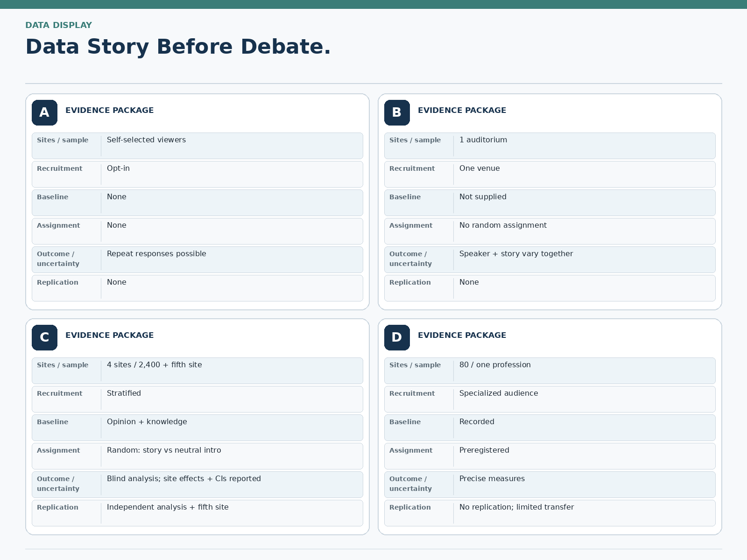This screenshot has width=747, height=560.
Task: Click 'Random: story vs neutral intro' text
Action: pos(164,450)
